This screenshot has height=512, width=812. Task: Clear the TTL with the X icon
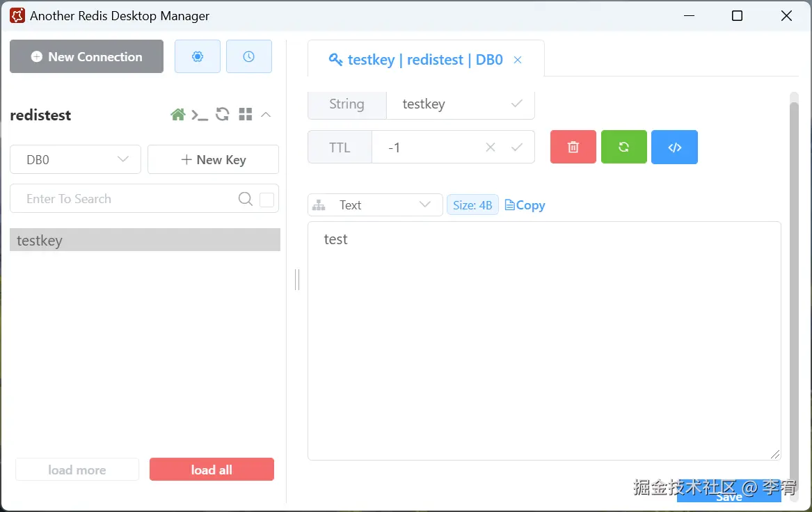tap(491, 147)
